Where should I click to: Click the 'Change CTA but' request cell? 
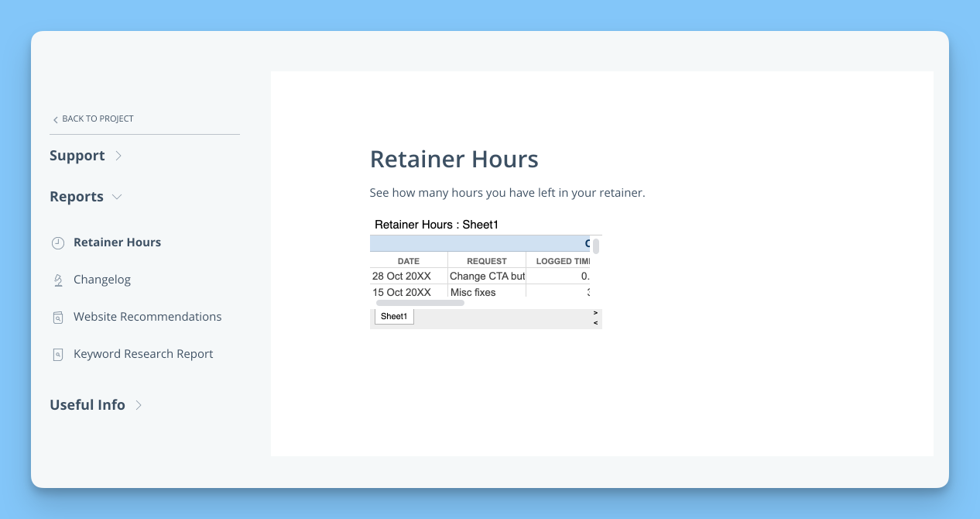tap(487, 277)
